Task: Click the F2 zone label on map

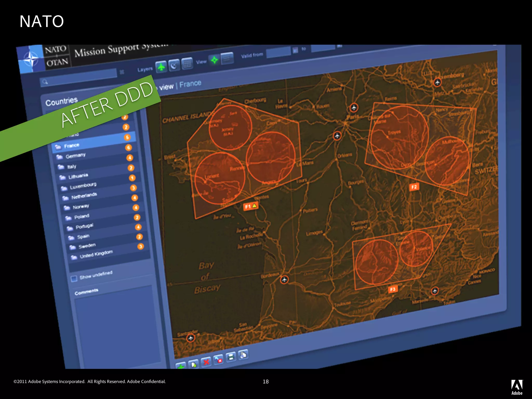Action: point(414,187)
